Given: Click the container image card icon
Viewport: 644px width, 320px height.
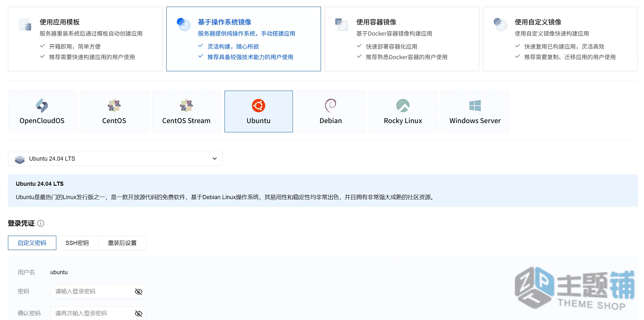Looking at the screenshot, I should click(x=342, y=24).
